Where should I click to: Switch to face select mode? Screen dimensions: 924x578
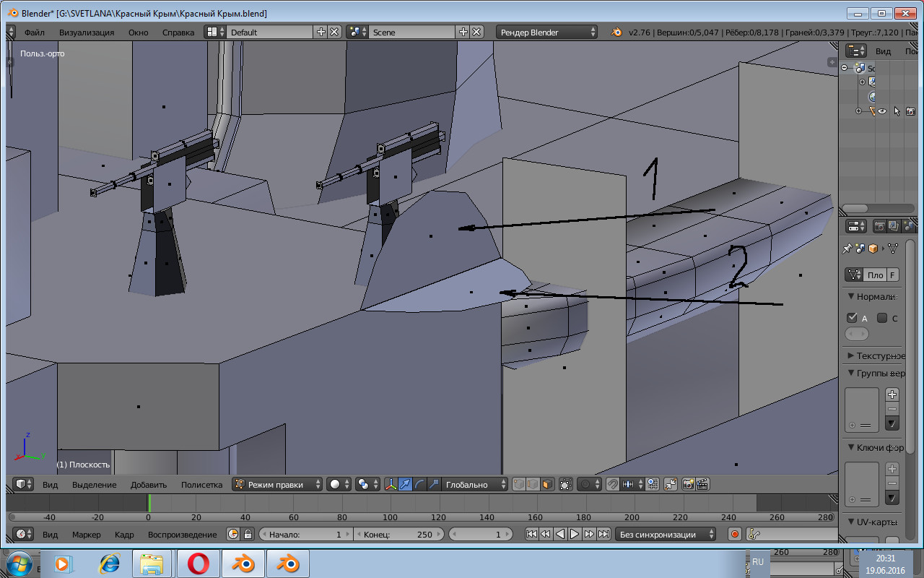(x=547, y=485)
